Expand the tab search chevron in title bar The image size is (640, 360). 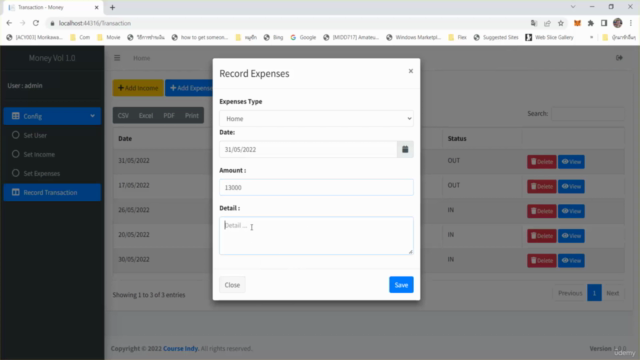coord(573,7)
